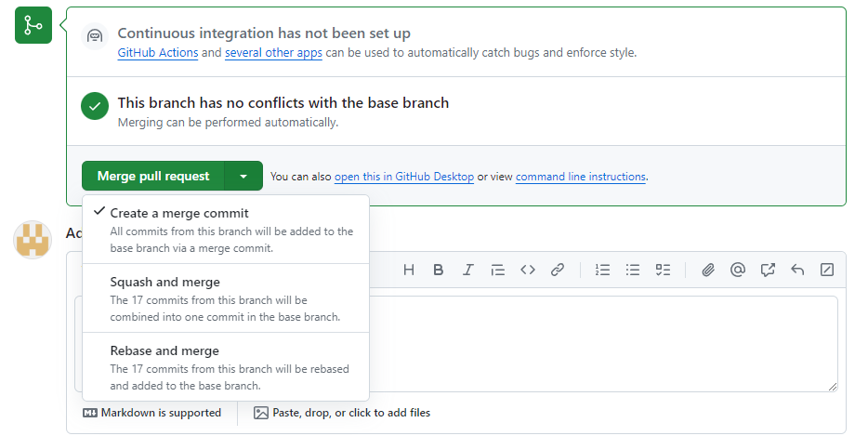Click the comment box resize handle
The height and width of the screenshot is (436, 868).
coord(833,387)
